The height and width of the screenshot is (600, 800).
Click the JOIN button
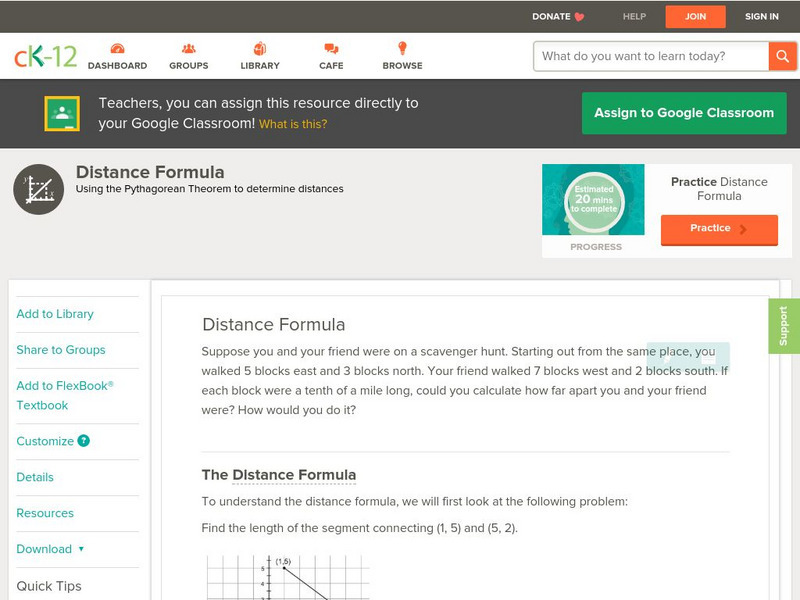point(695,17)
